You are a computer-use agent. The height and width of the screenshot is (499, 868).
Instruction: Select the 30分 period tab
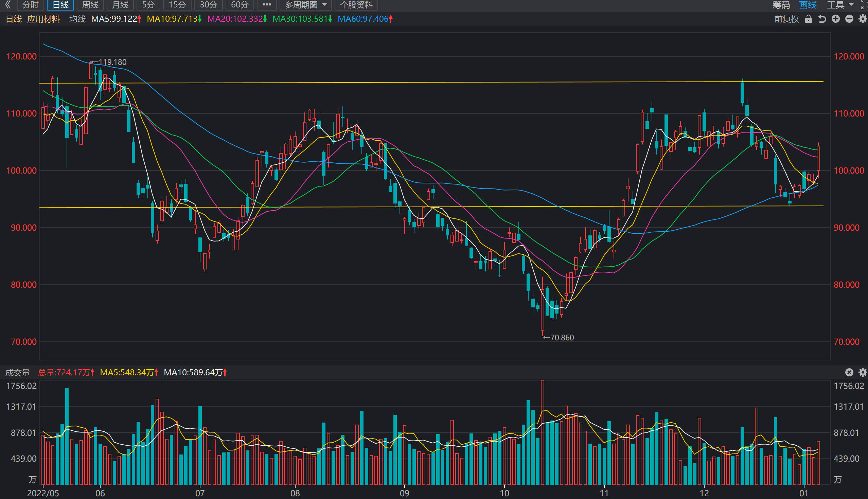tap(209, 5)
